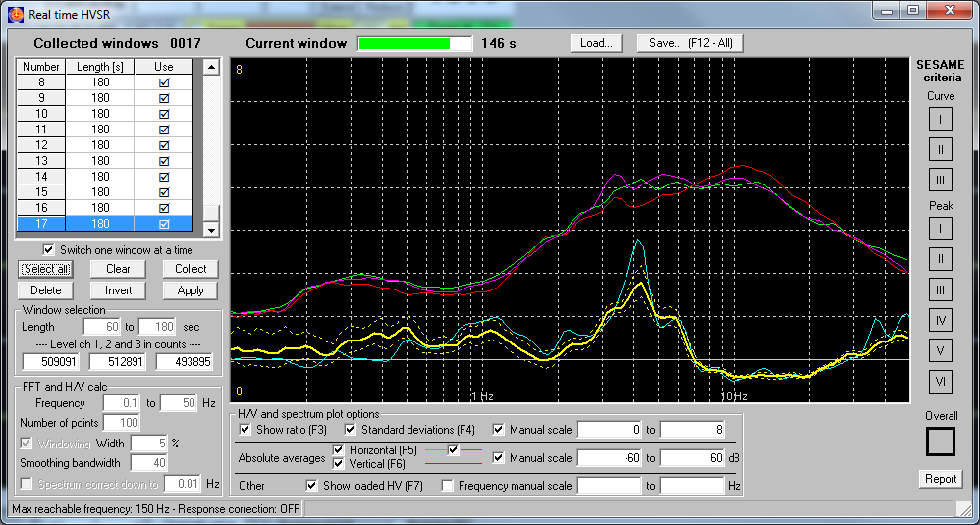
Task: Click the Select all button
Action: (45, 269)
